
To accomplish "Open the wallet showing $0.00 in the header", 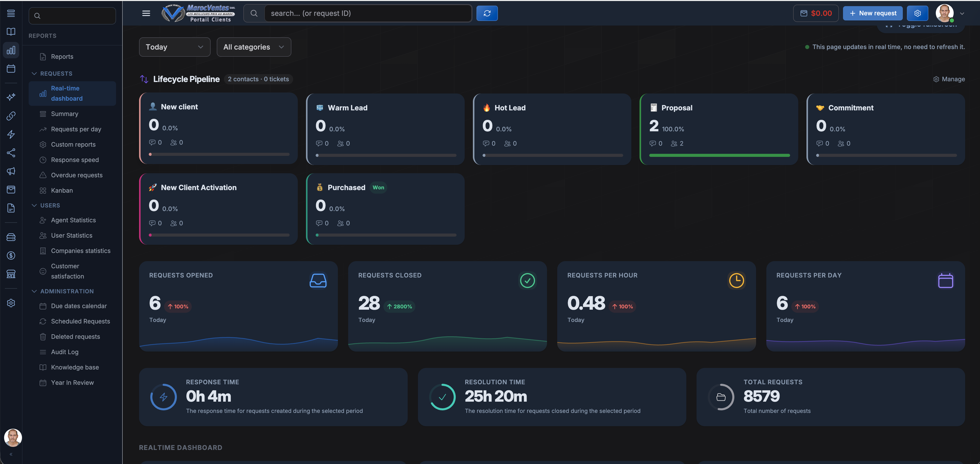I will pos(815,13).
